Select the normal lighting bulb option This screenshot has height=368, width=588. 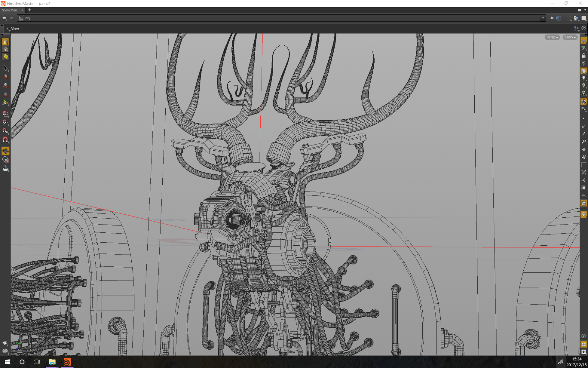(x=584, y=78)
